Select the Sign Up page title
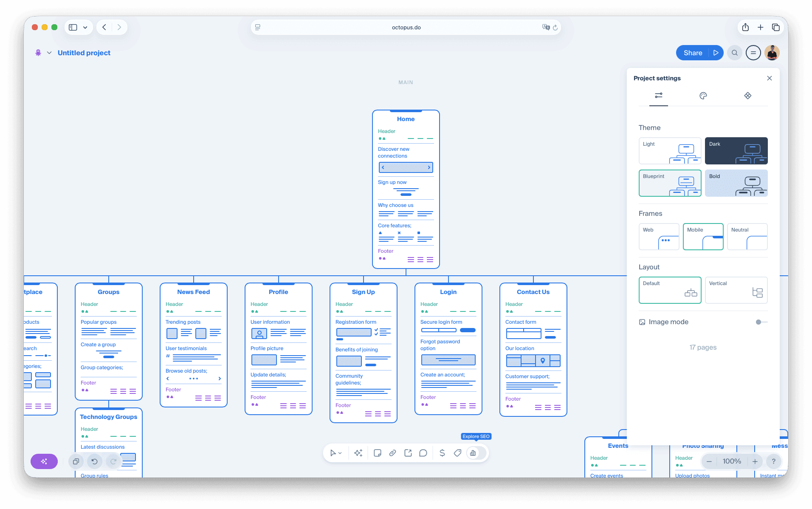Screen dimensions: 812x509 pos(363,292)
